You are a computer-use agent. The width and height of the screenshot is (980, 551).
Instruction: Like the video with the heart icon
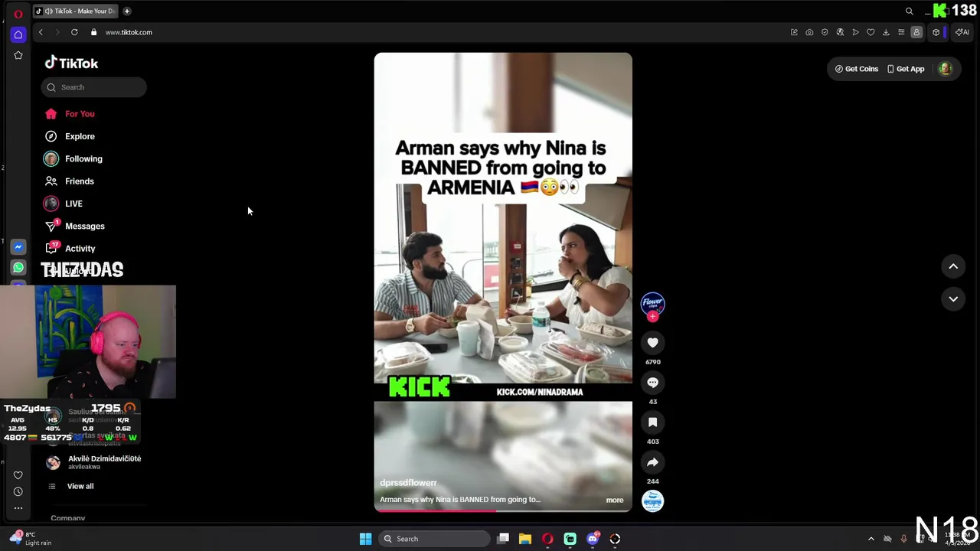(652, 343)
